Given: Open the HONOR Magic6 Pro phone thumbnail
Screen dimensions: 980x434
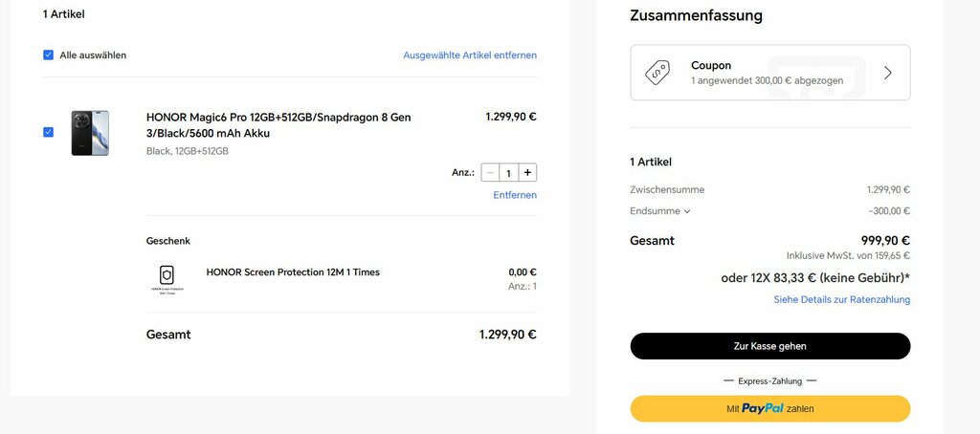Looking at the screenshot, I should pyautogui.click(x=90, y=133).
